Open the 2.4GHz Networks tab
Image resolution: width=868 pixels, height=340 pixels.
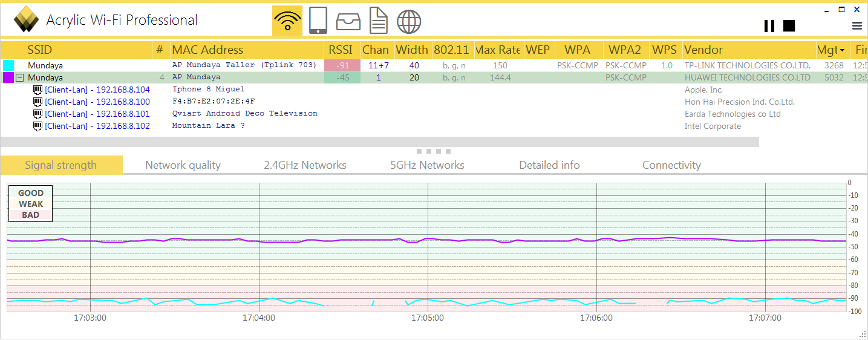305,165
